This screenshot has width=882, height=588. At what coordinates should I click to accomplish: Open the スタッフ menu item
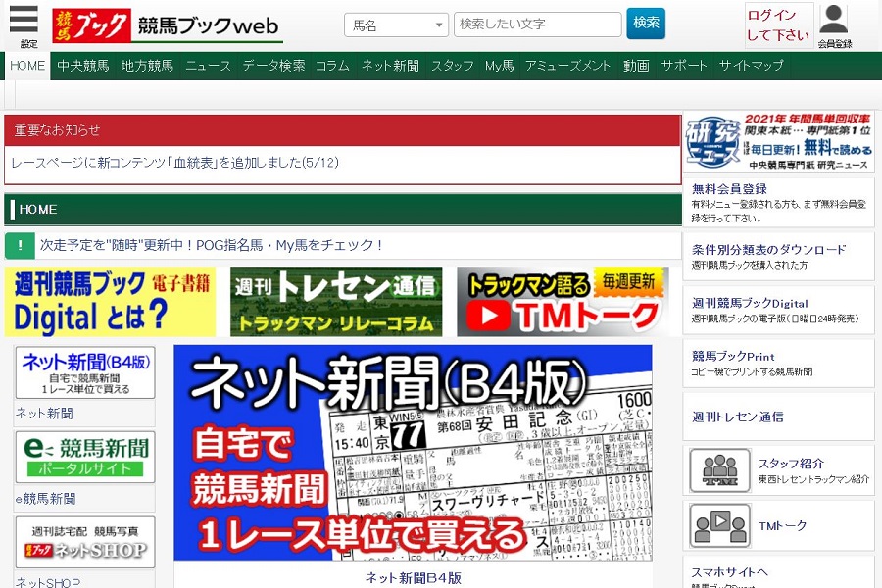pyautogui.click(x=453, y=66)
